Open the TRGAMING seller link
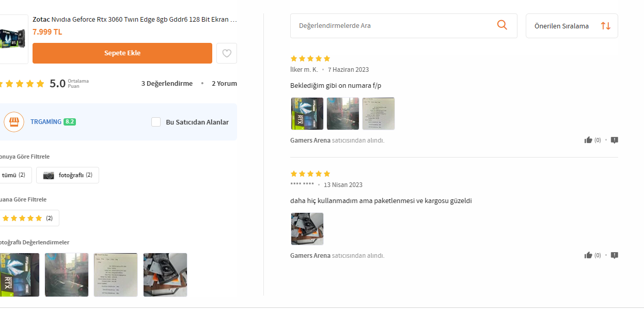This screenshot has height=310, width=644. coord(46,122)
